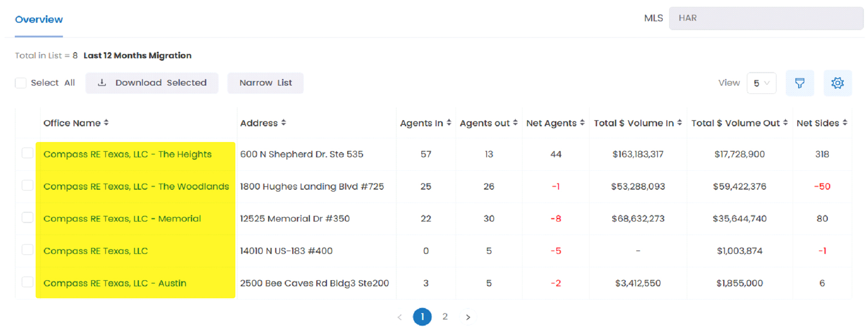The image size is (868, 333).
Task: Sort by Total $ Volume Out arrows
Action: 785,123
